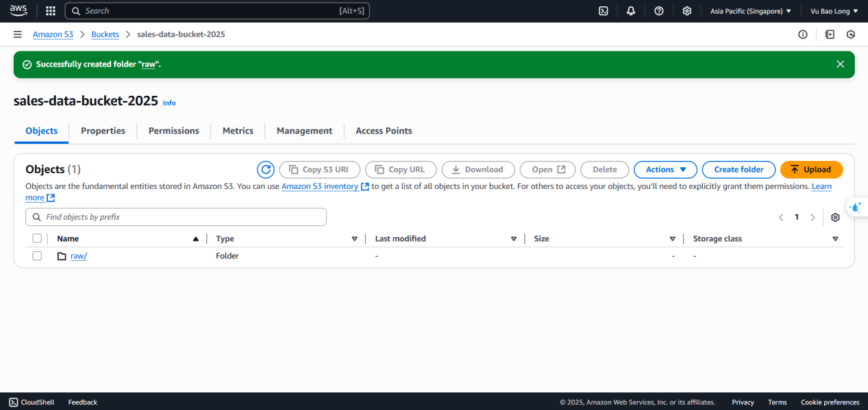Go to Buckets breadcrumb link
This screenshot has height=410, width=868.
point(105,34)
